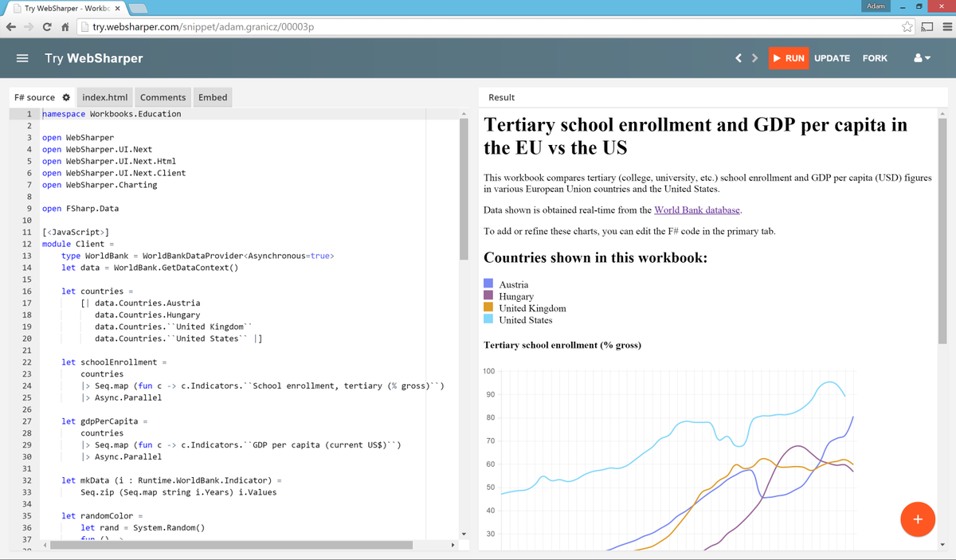Click the Result pane vertical scrollbar thumb
Image resolution: width=956 pixels, height=560 pixels.
click(x=943, y=231)
